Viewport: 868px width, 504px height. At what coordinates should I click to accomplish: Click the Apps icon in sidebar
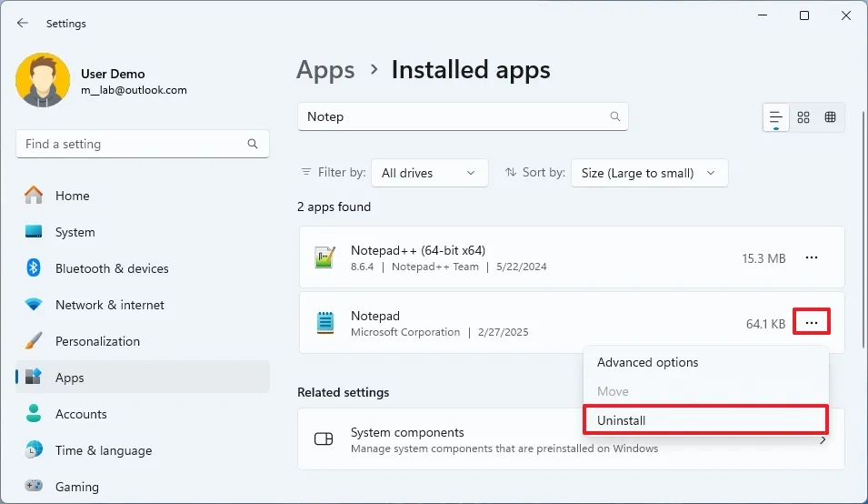34,377
